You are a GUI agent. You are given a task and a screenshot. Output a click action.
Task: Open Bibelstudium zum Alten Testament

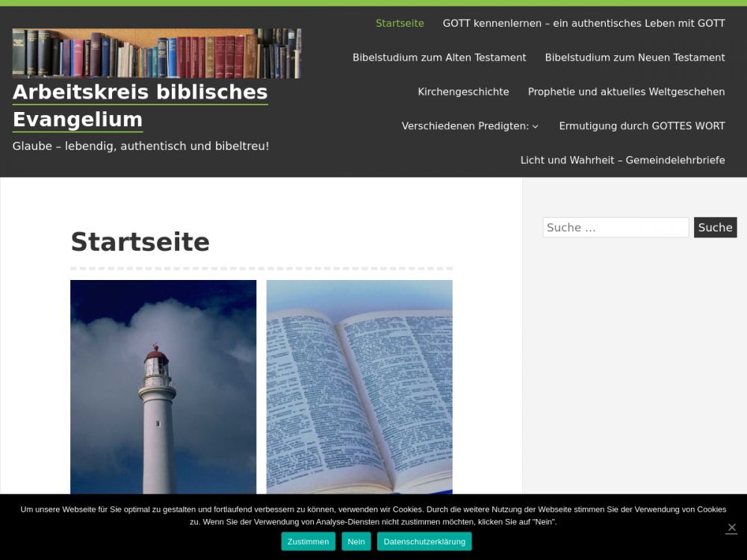click(439, 57)
